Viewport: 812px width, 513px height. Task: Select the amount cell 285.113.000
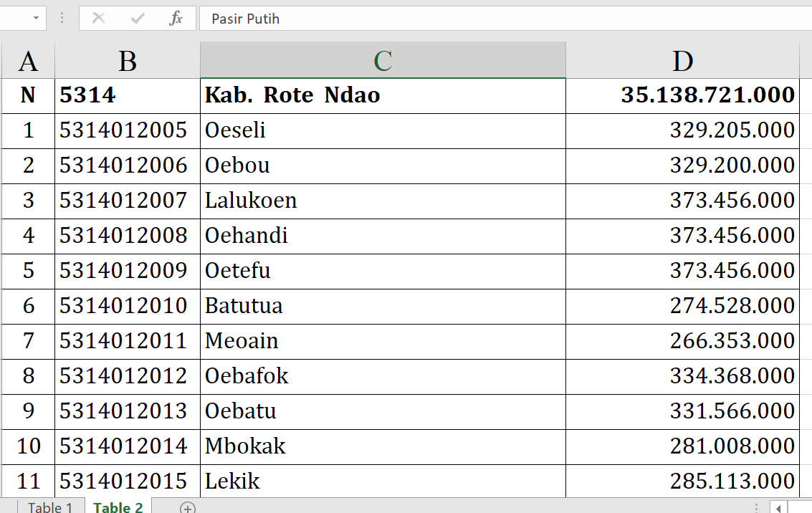[682, 481]
